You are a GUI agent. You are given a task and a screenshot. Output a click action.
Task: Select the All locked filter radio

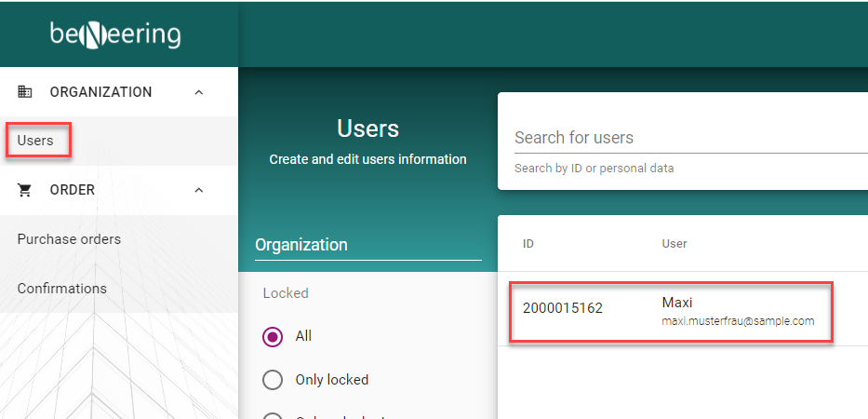pyautogui.click(x=273, y=336)
